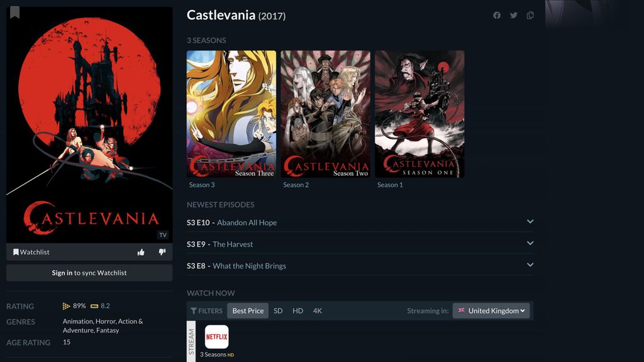
Task: Share Castlevania using the Twitter icon
Action: pyautogui.click(x=513, y=15)
